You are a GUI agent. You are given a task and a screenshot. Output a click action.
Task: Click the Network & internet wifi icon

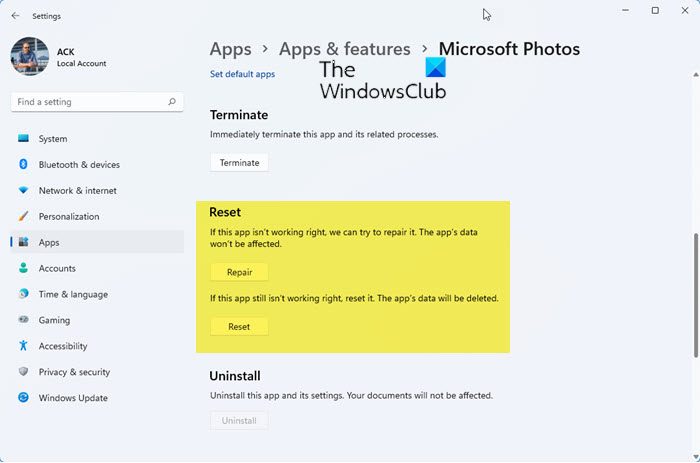pyautogui.click(x=23, y=191)
